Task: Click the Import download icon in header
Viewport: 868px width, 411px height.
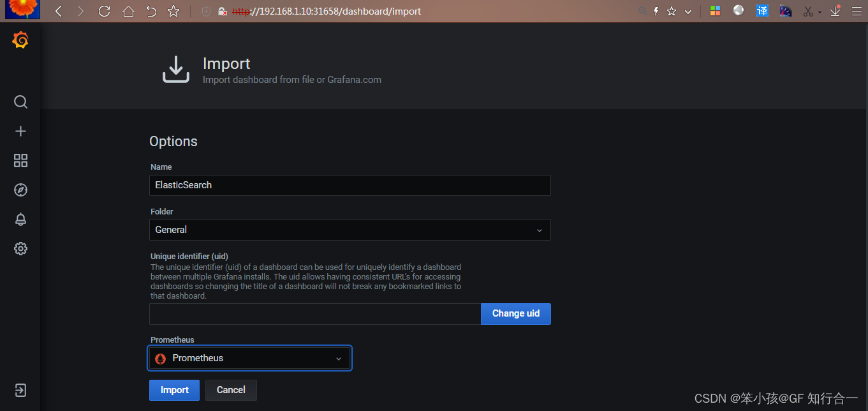Action: (176, 70)
